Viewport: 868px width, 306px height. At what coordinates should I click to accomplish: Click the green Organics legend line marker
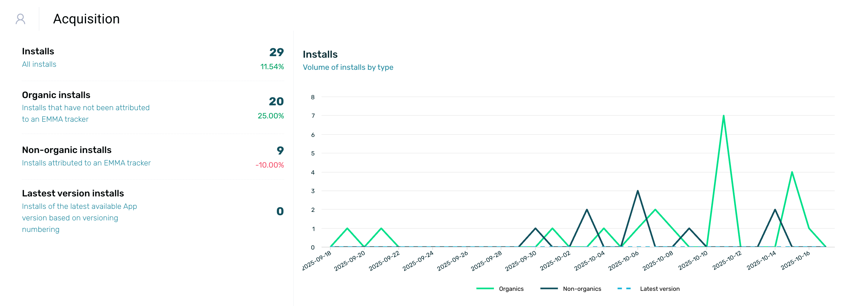(484, 288)
